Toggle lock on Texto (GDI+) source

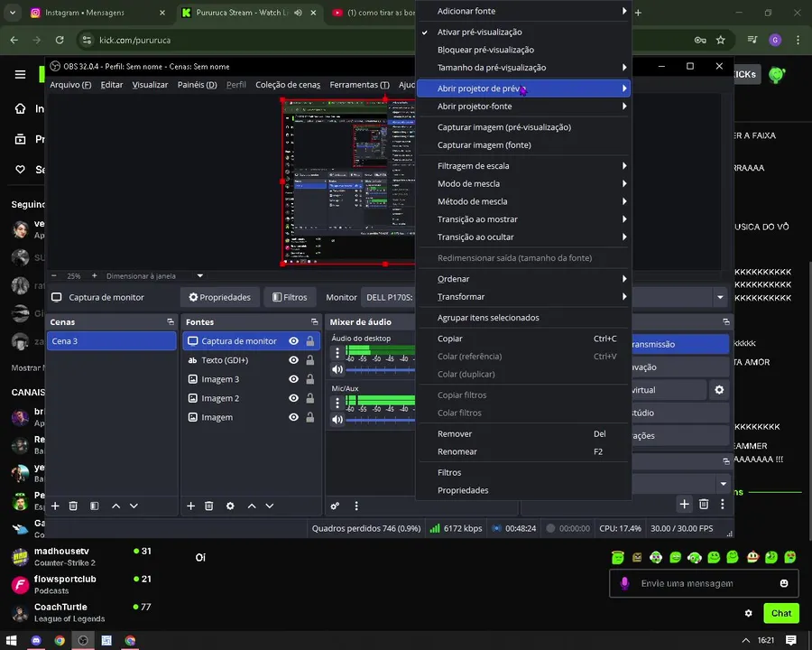coord(309,360)
